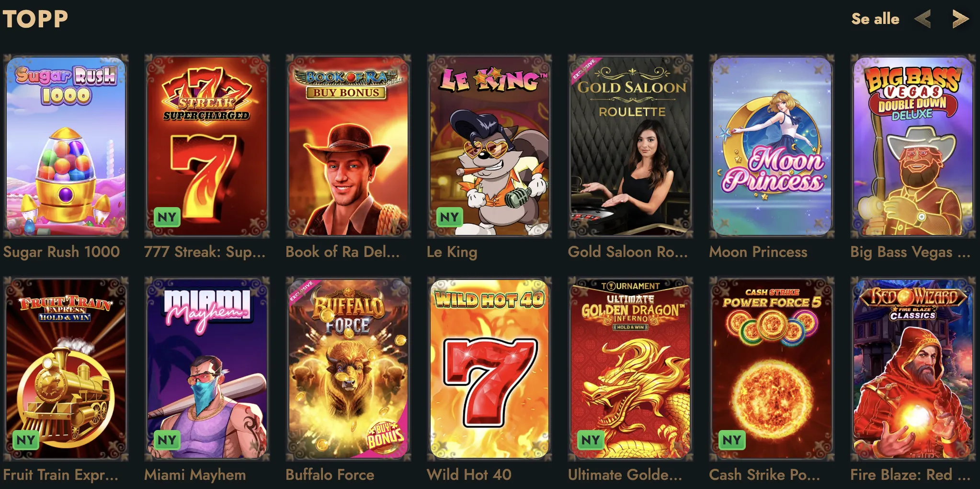Click the previous arrow beside Se alle
The height and width of the screenshot is (489, 980).
click(x=923, y=19)
